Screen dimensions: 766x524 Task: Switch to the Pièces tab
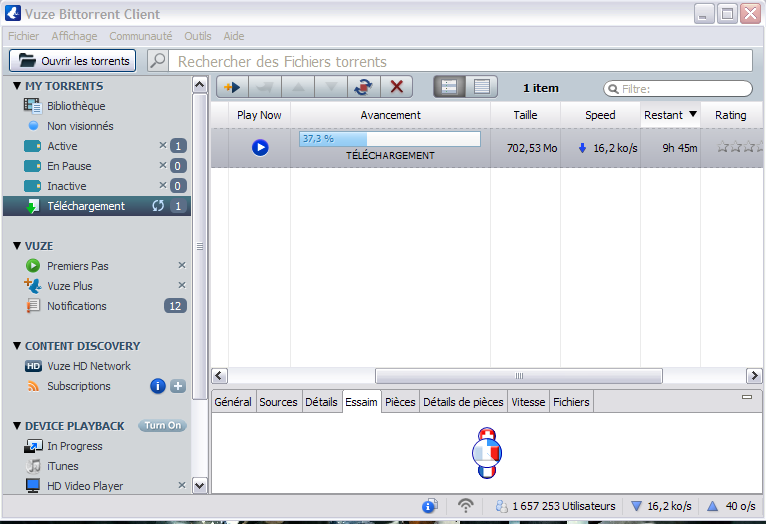[x=400, y=402]
